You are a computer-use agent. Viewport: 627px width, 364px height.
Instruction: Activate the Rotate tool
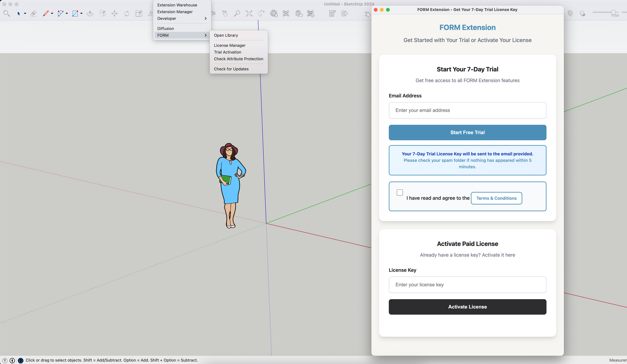click(x=127, y=13)
